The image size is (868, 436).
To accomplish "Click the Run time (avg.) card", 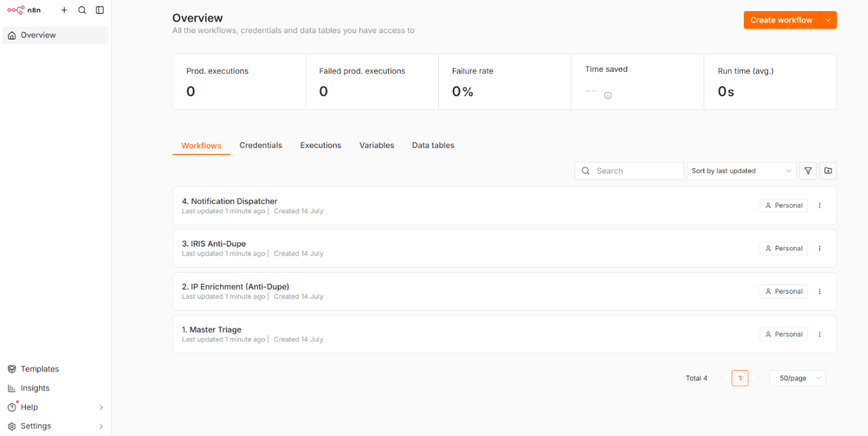I will (x=770, y=82).
